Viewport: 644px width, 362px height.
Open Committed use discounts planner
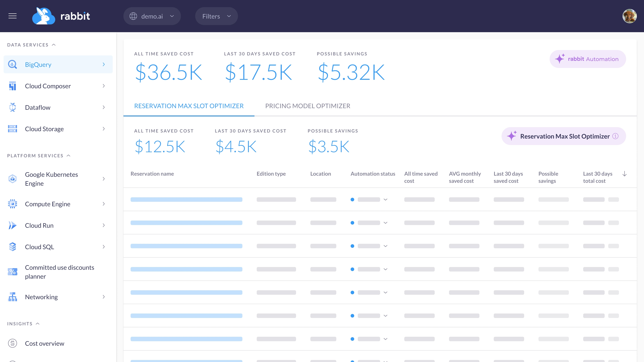(58, 272)
